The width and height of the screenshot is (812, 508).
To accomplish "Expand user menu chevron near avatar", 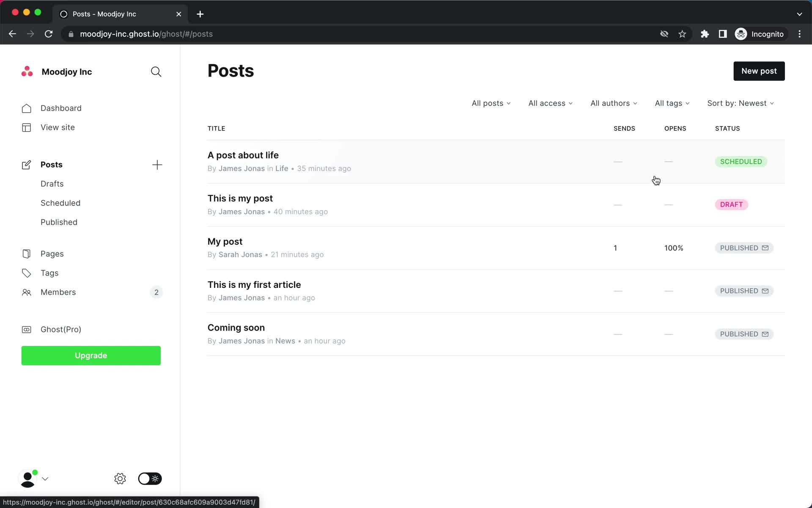I will coord(45,479).
